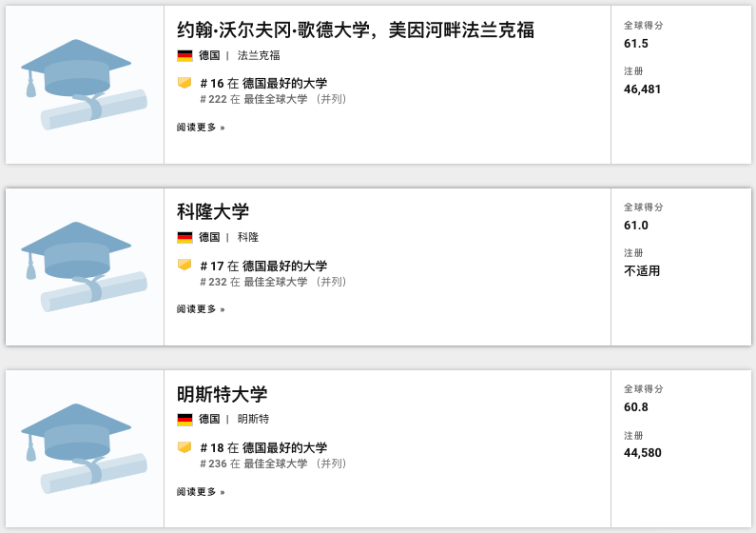Click the #232 在 最佳全球大学 ranking link
This screenshot has height=533, width=756.
273,282
